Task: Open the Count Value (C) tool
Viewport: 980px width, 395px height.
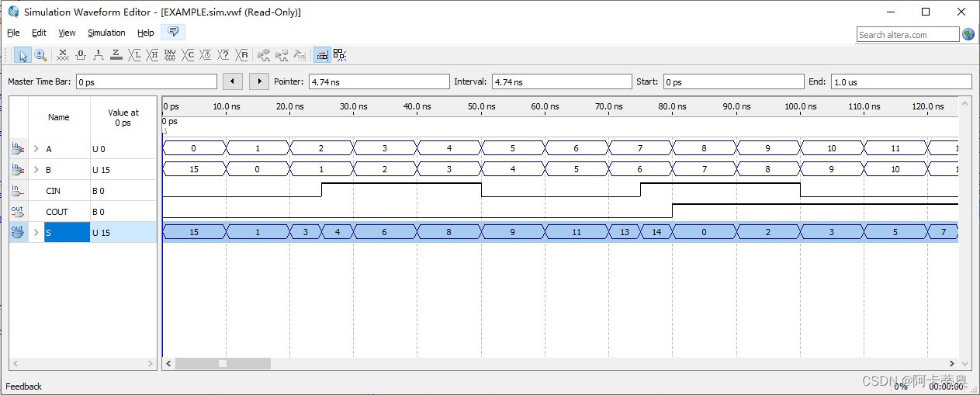Action: point(188,55)
